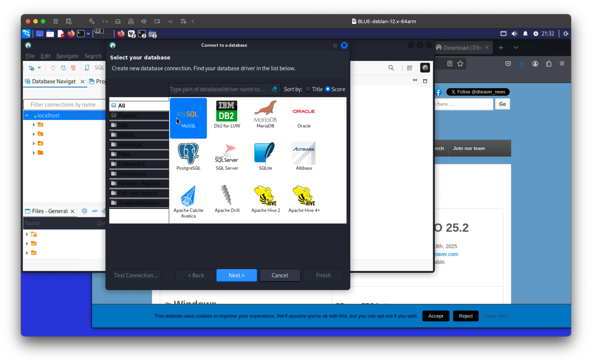Image resolution: width=592 pixels, height=364 pixels.
Task: Expand first folder in Files panel
Action: [27, 234]
